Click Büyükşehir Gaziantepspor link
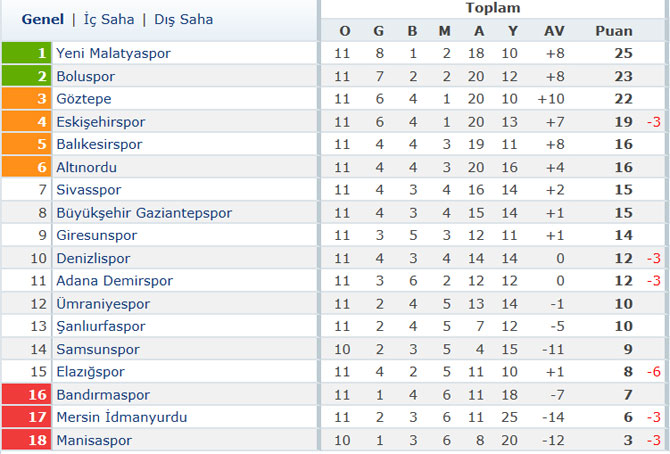670x454 pixels. (x=144, y=213)
